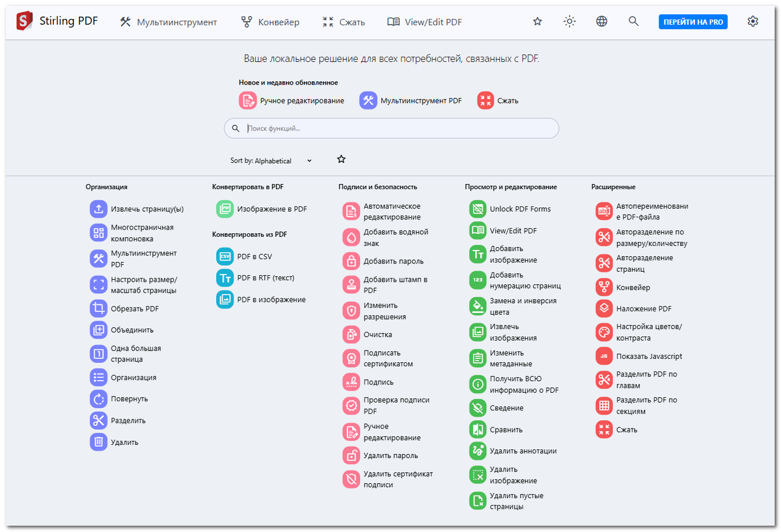Image resolution: width=781 pixels, height=532 pixels.
Task: Click Добавить водяной знак icon
Action: (351, 237)
